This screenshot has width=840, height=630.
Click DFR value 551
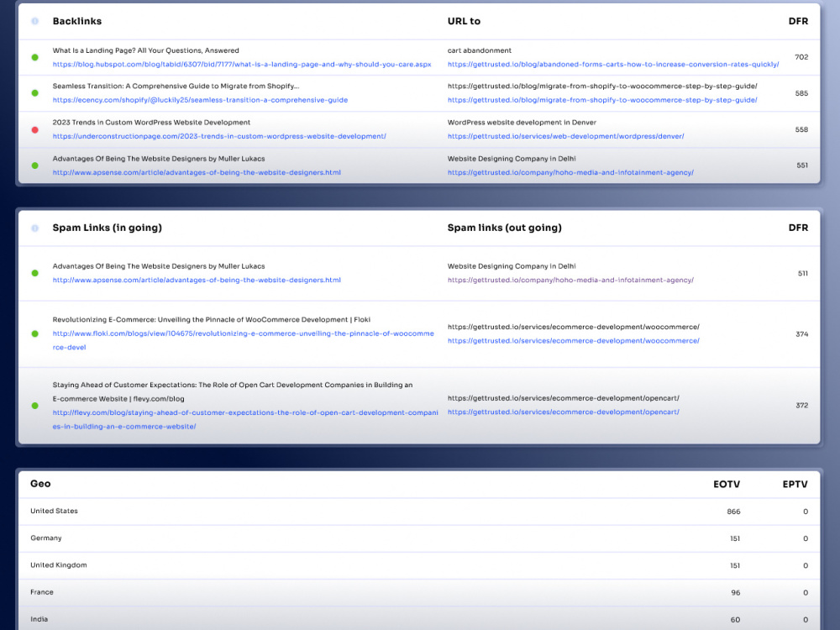point(802,165)
